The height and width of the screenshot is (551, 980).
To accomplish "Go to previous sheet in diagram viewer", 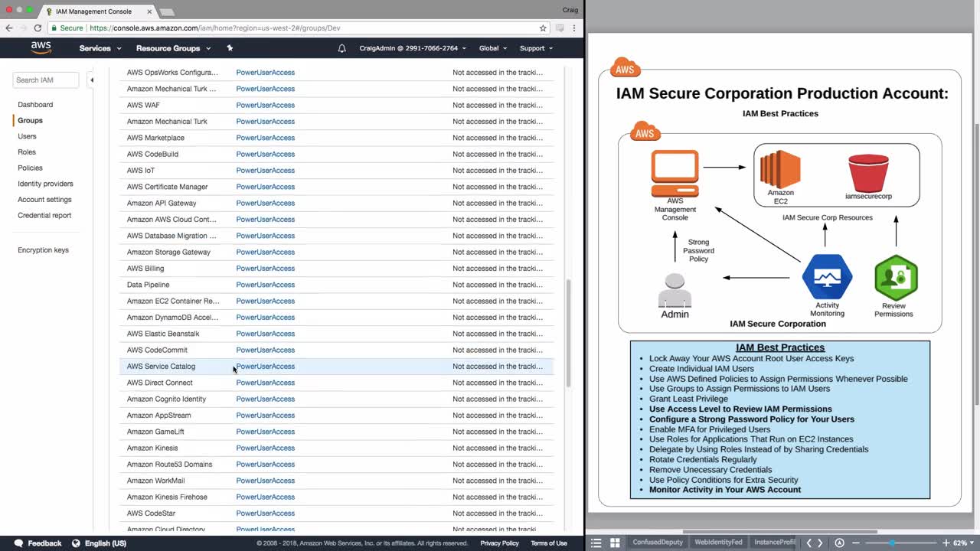I will point(808,543).
